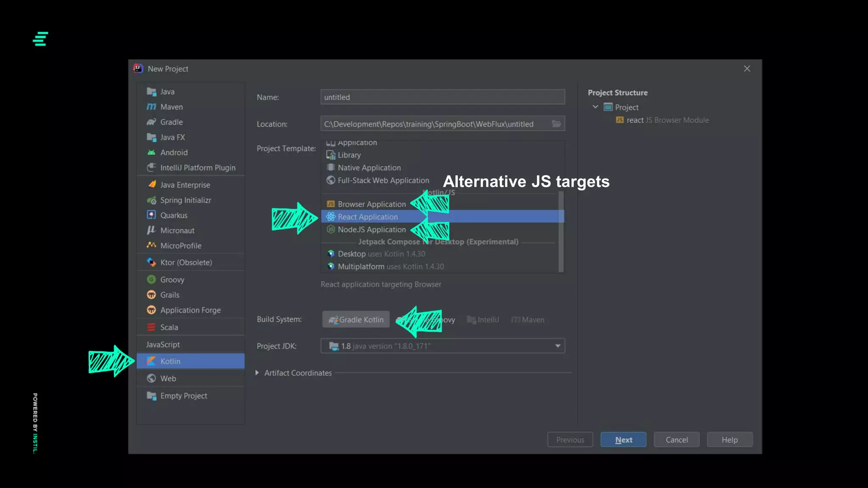Select the Micronaut icon
868x488 pixels.
point(151,230)
